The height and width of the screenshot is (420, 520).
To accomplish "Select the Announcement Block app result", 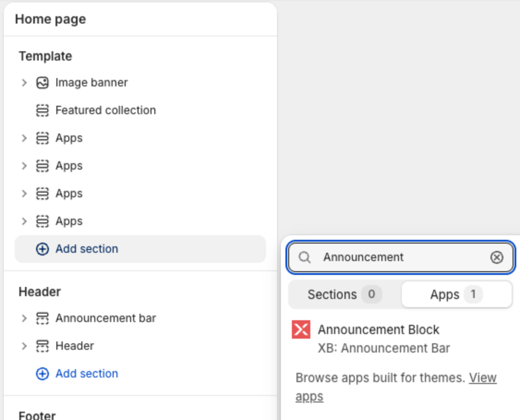I will click(378, 330).
